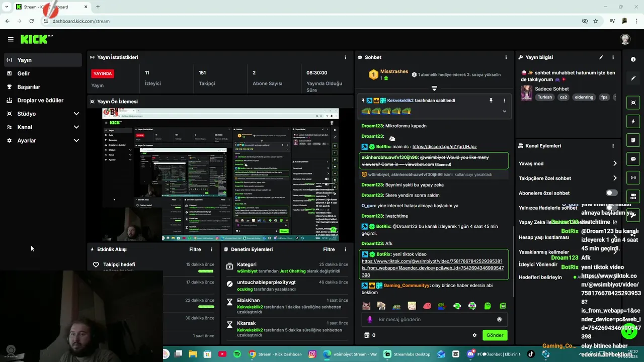The image size is (644, 362).
Task: Open the profile avatar menu
Action: point(625,39)
